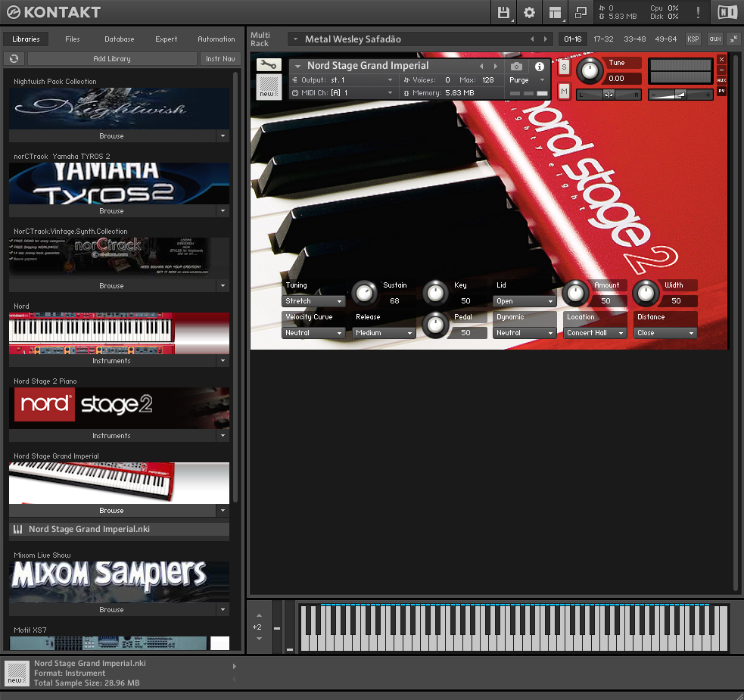Click the instrument info icon
The width and height of the screenshot is (744, 700).
coord(540,67)
